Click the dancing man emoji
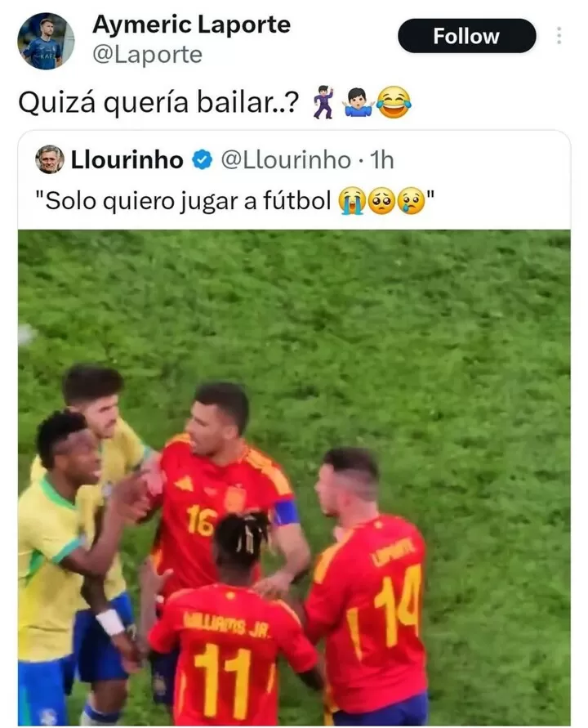Screen dimensions: 588x728 click(324, 102)
